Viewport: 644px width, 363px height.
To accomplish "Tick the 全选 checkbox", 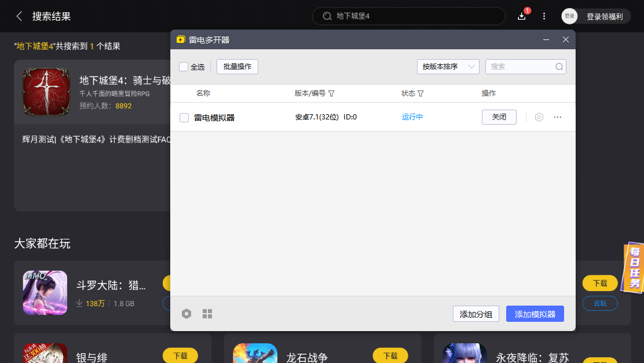I will coord(184,67).
